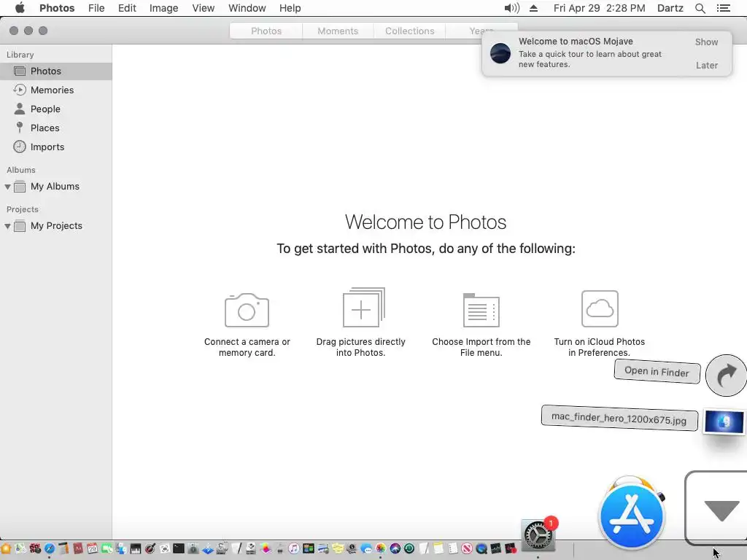Click the iCloud Photos cloud icon

tap(600, 308)
